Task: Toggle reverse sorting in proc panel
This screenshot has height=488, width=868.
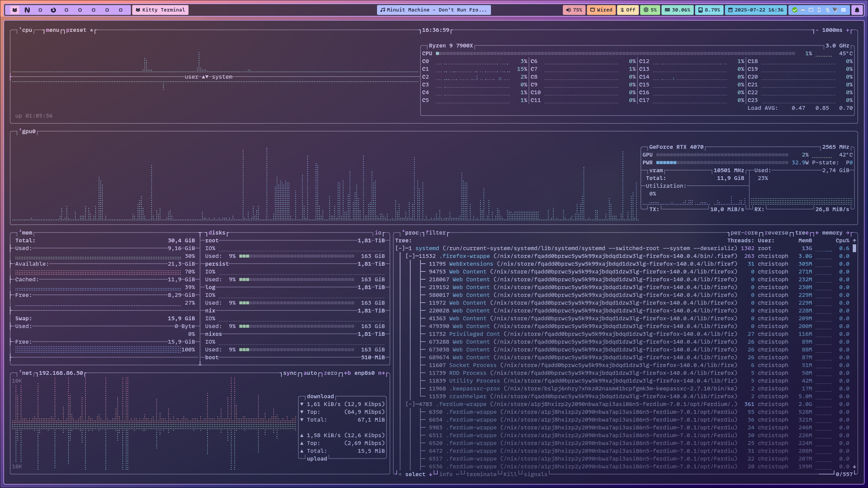Action: point(776,233)
